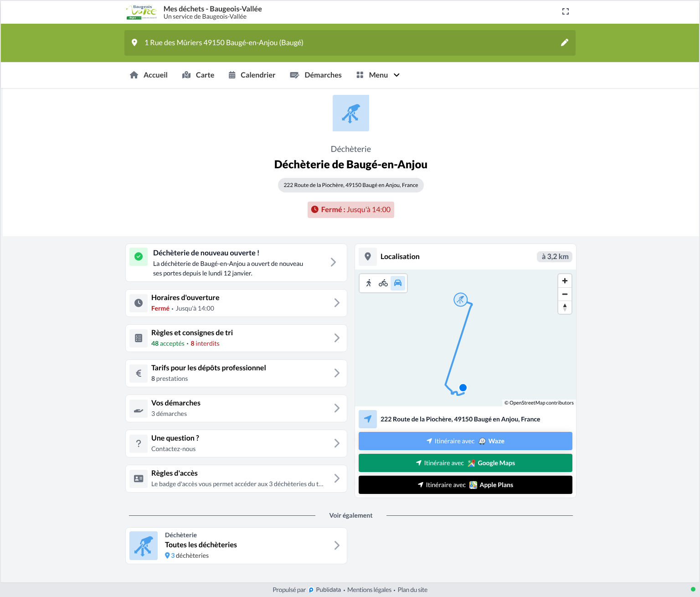The height and width of the screenshot is (597, 700).
Task: Click the Baugeois-Vallée logo
Action: (141, 12)
